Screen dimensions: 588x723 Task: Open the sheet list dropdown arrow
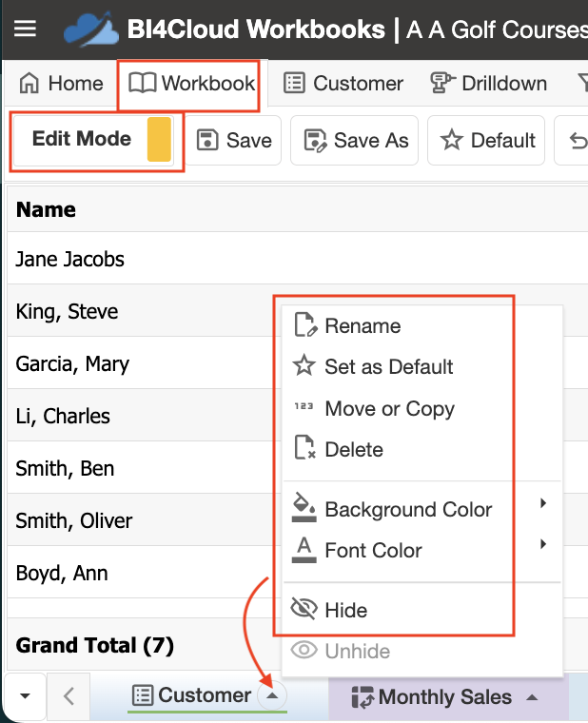(x=25, y=696)
